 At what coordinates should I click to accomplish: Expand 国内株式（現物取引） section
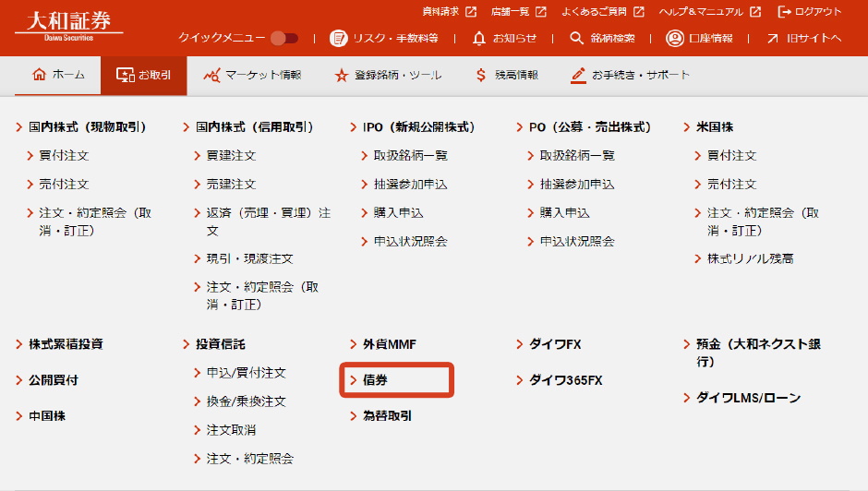87,127
